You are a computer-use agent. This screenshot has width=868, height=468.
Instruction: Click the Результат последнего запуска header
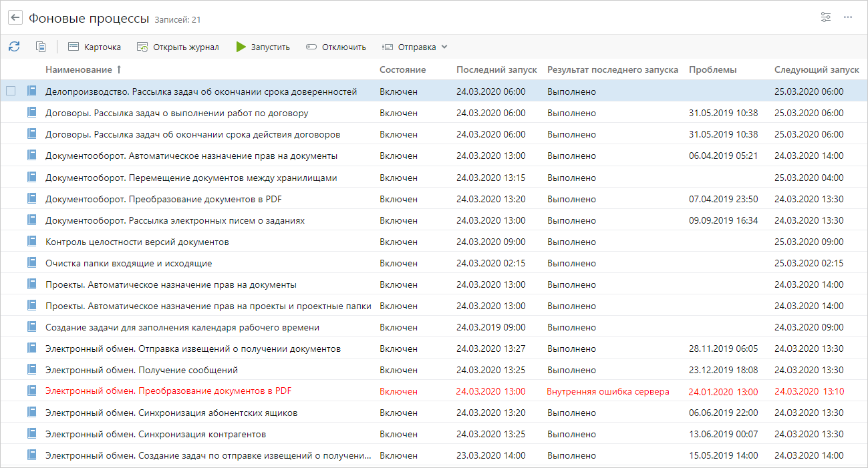pos(612,69)
